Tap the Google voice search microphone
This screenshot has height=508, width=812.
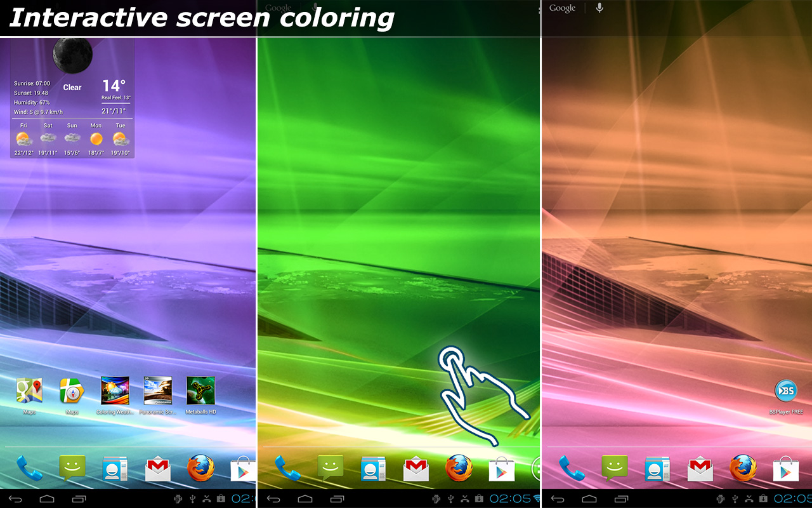point(599,8)
